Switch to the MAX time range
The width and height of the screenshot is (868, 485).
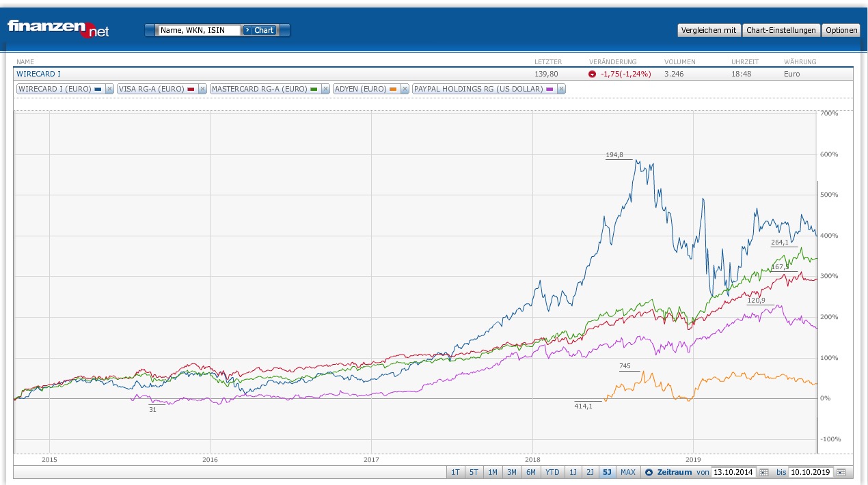click(627, 472)
